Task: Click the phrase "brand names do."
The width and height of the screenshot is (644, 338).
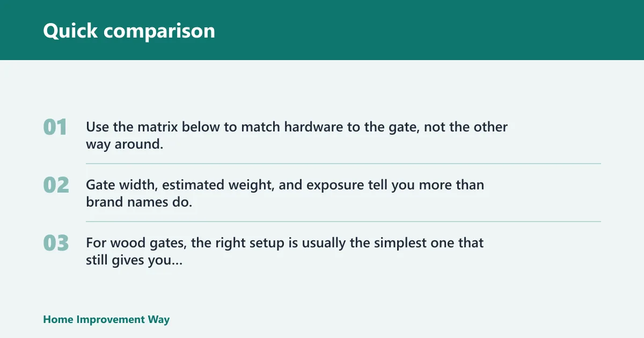Action: [x=139, y=203]
